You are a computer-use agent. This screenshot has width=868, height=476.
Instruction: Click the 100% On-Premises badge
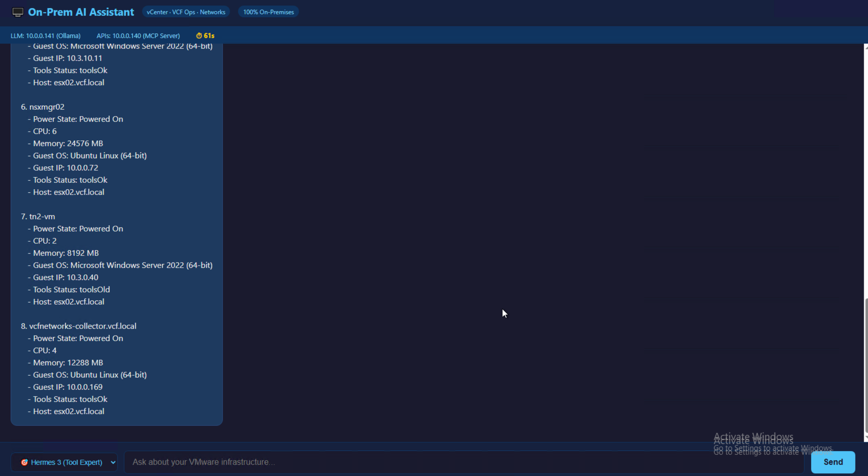point(268,12)
